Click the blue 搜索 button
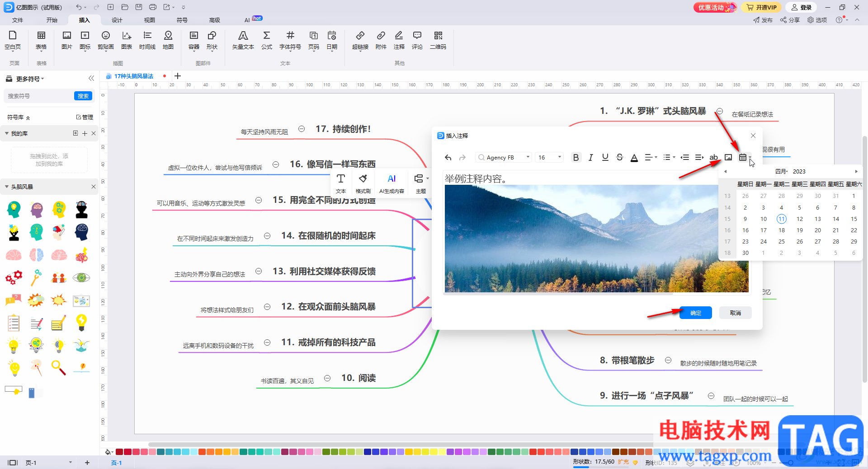 [83, 96]
